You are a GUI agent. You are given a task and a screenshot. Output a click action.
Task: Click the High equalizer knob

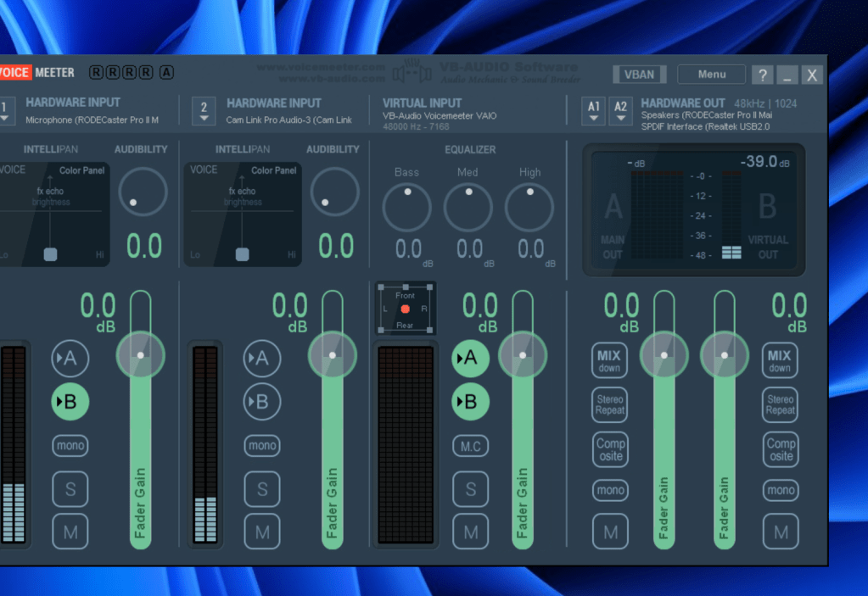tap(529, 208)
